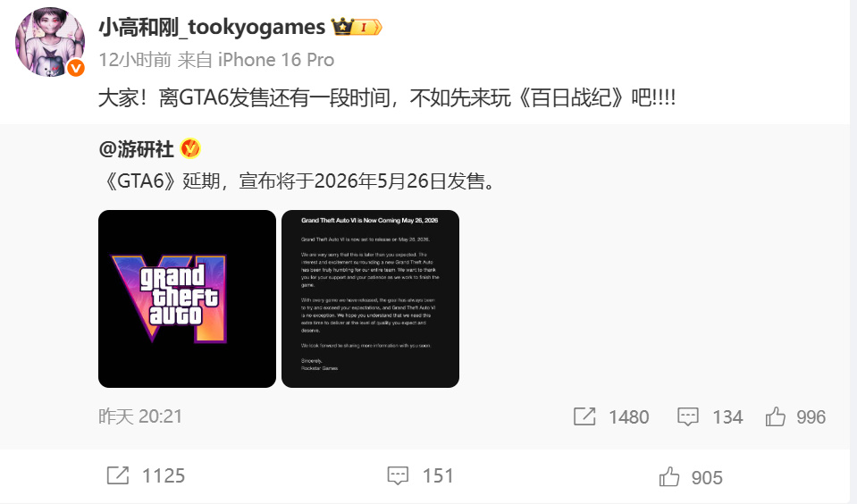This screenshot has height=504, width=857.
Task: Click the 来自 iPhone 16 Pro source text
Action: [256, 60]
